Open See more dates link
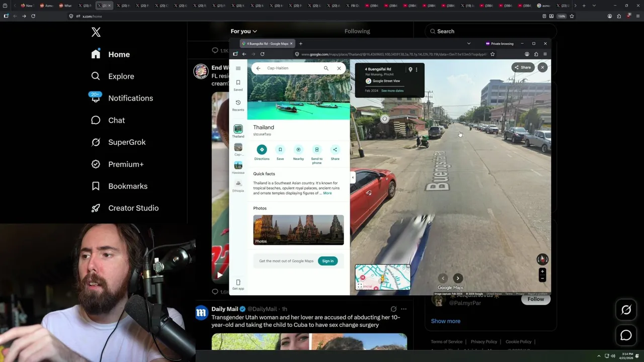This screenshot has width=644, height=362. click(x=392, y=91)
